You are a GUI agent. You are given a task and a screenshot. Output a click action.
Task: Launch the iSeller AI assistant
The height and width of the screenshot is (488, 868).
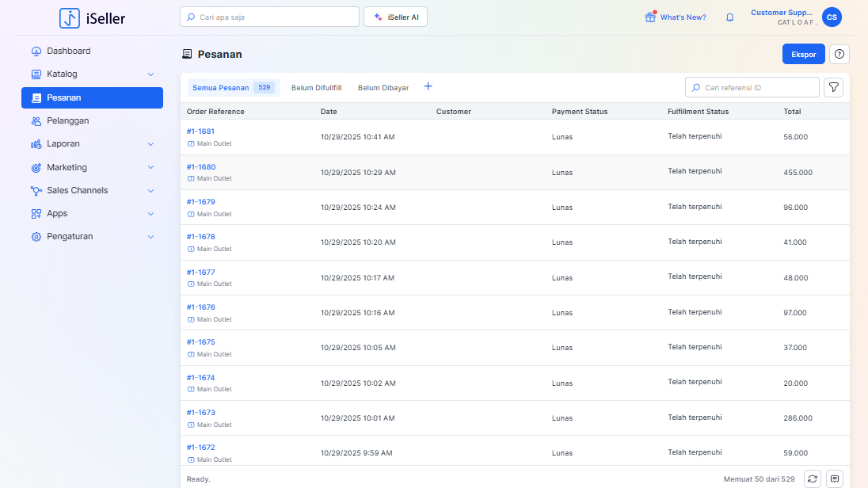pos(395,17)
